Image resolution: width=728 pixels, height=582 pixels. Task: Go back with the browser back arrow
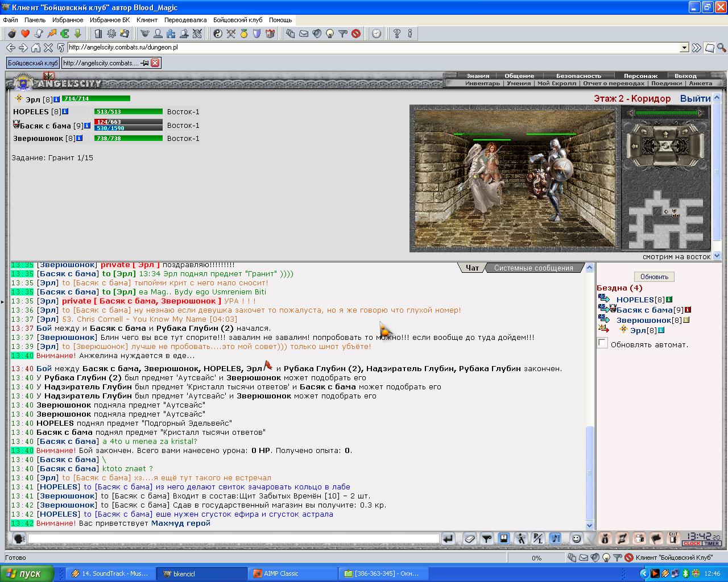(10, 48)
